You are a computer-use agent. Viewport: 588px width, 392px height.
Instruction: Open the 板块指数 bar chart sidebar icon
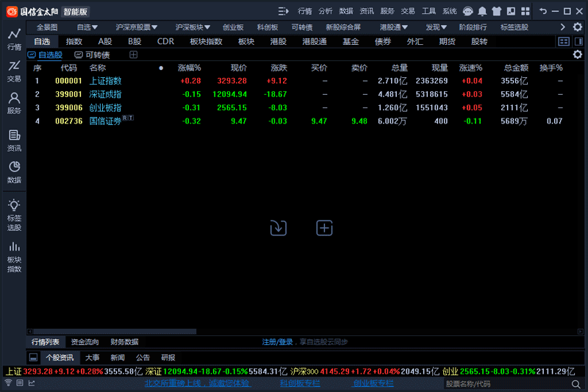[14, 255]
